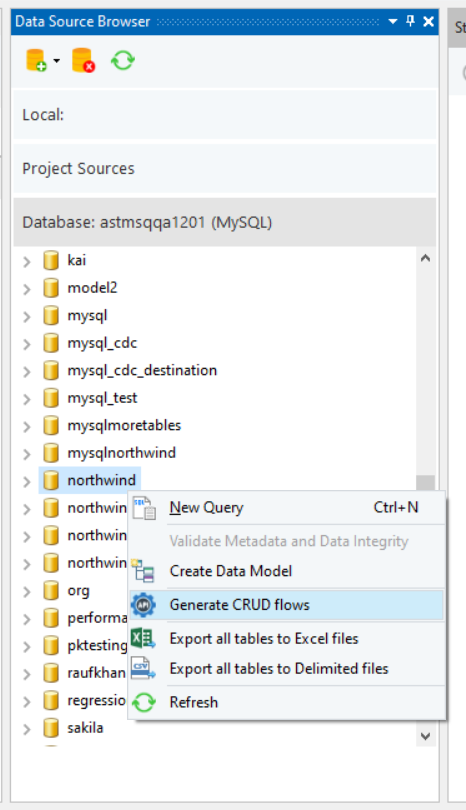Select the org tree row

coord(79,590)
